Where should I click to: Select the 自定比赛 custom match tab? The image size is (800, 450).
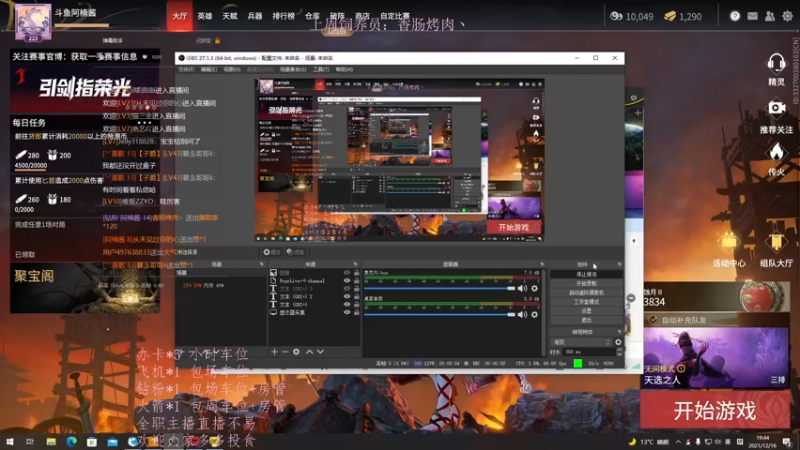pos(395,16)
